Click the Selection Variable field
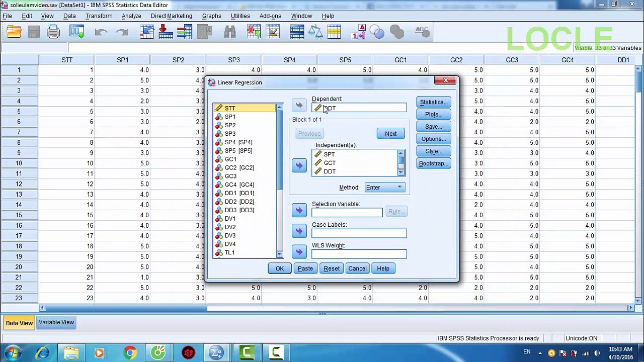Image resolution: width=644 pixels, height=362 pixels. click(x=347, y=213)
